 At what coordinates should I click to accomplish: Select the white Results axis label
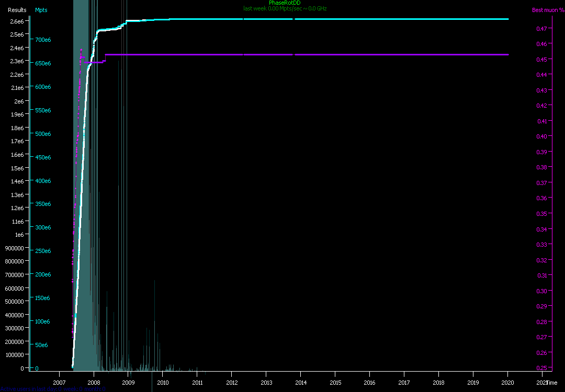pyautogui.click(x=17, y=10)
